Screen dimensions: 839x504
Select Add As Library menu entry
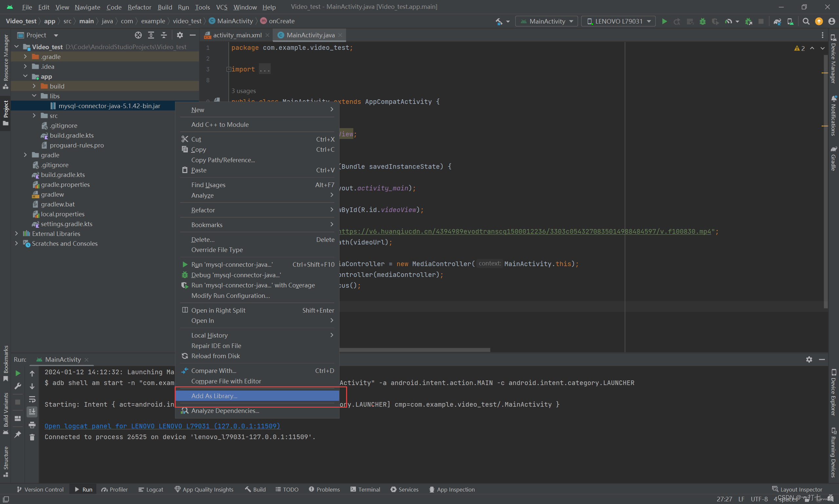coord(214,396)
